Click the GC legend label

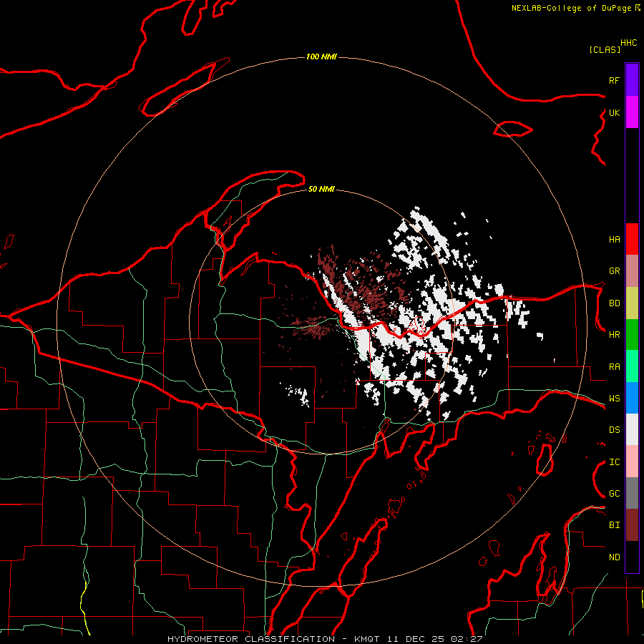point(614,494)
